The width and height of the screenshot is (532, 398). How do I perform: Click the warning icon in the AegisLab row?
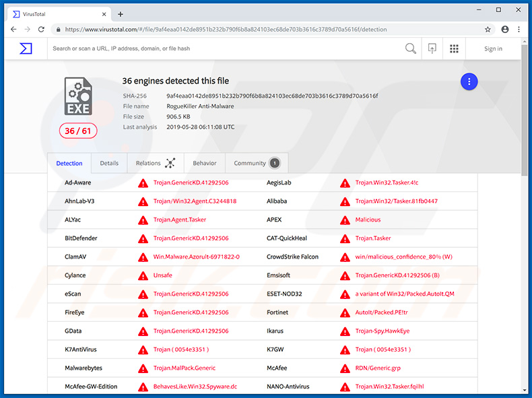(345, 183)
